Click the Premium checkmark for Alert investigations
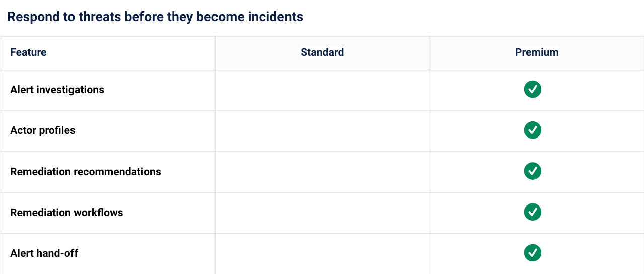The width and height of the screenshot is (644, 274). 532,89
